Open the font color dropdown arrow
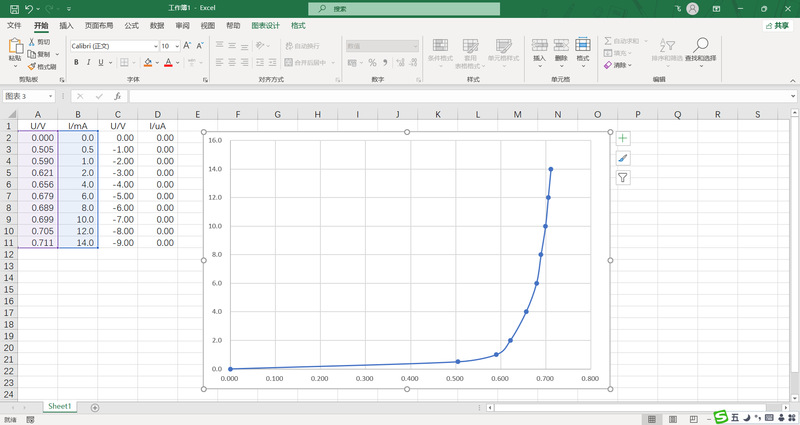 click(178, 63)
